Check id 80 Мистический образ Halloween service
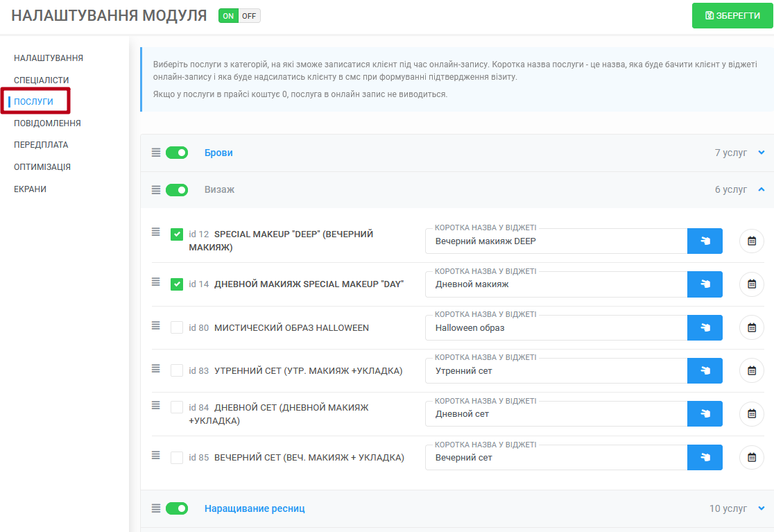The width and height of the screenshot is (774, 532). tap(177, 327)
